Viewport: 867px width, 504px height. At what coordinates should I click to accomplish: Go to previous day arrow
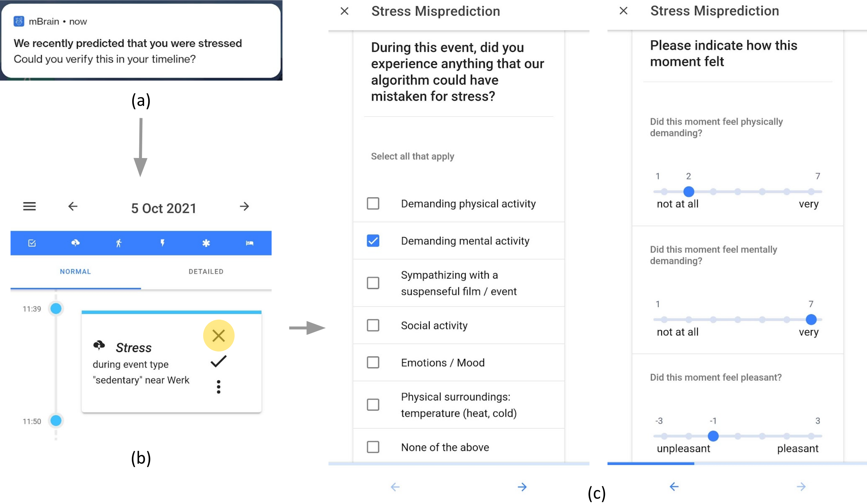point(73,206)
